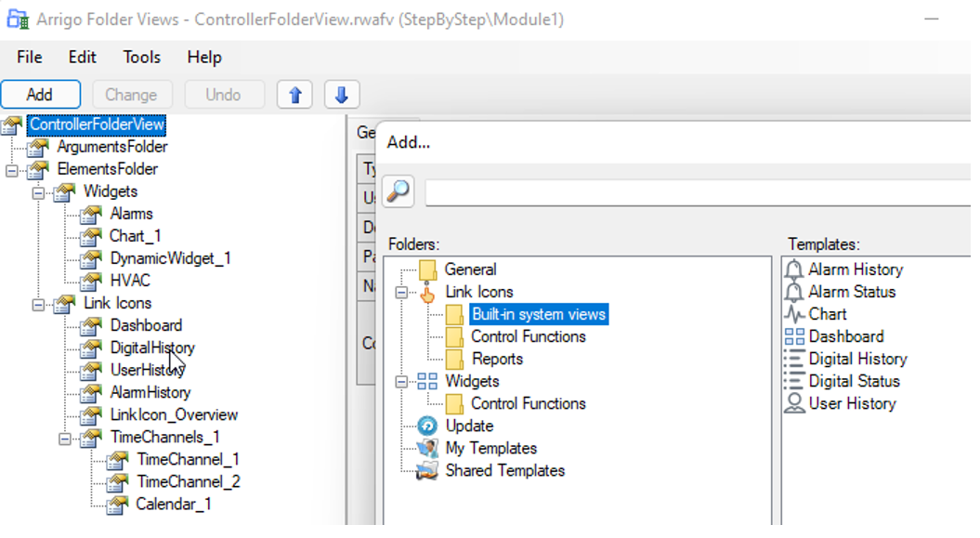Click the Change button
Image resolution: width=980 pixels, height=538 pixels.
pos(132,95)
